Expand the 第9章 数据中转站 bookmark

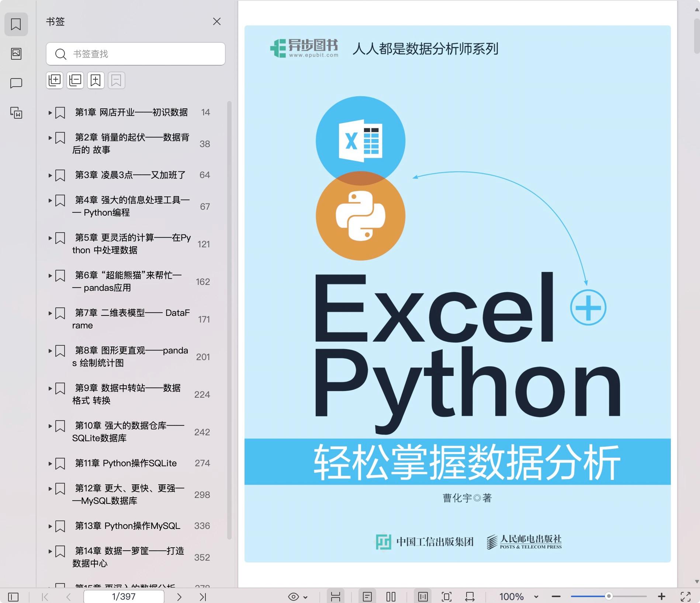50,388
